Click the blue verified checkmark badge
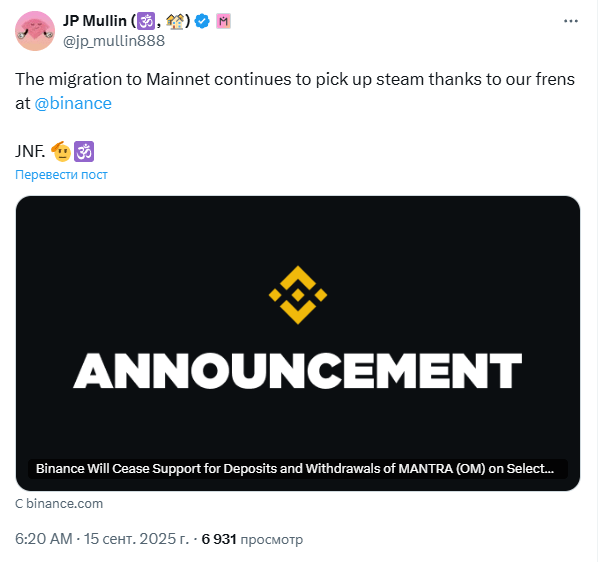Viewport: 600px width, 562px height. pos(201,21)
